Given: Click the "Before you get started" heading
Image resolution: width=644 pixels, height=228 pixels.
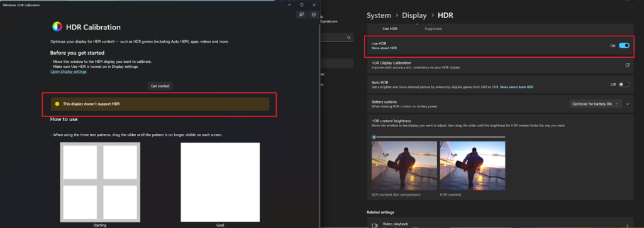Looking at the screenshot, I should [x=77, y=53].
